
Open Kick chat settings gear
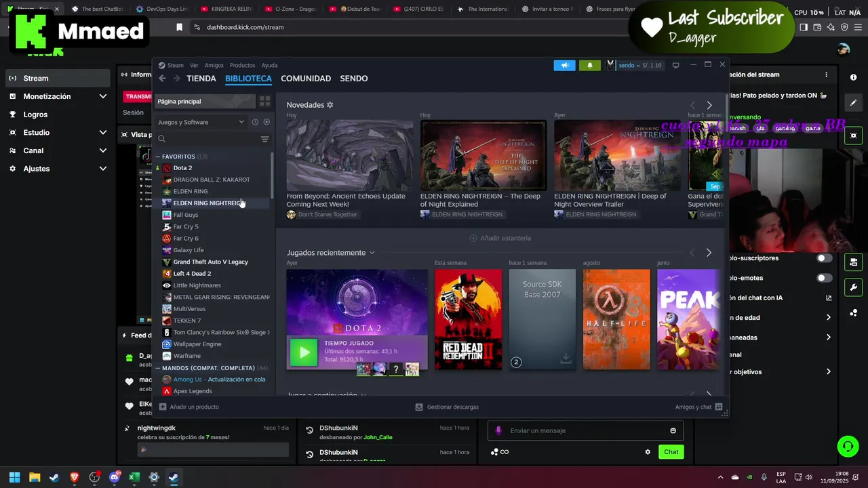648,452
